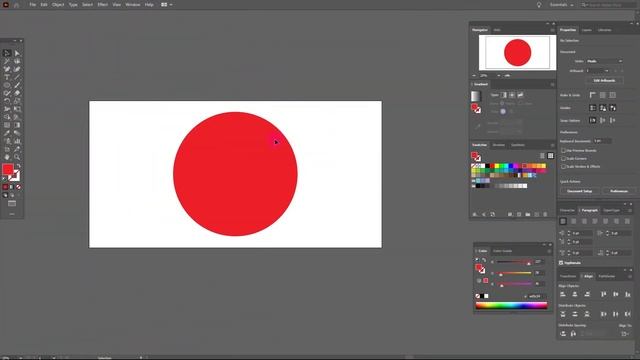Toggle Snap to Point icon
Image resolution: width=640 pixels, height=360 pixels.
click(x=593, y=120)
